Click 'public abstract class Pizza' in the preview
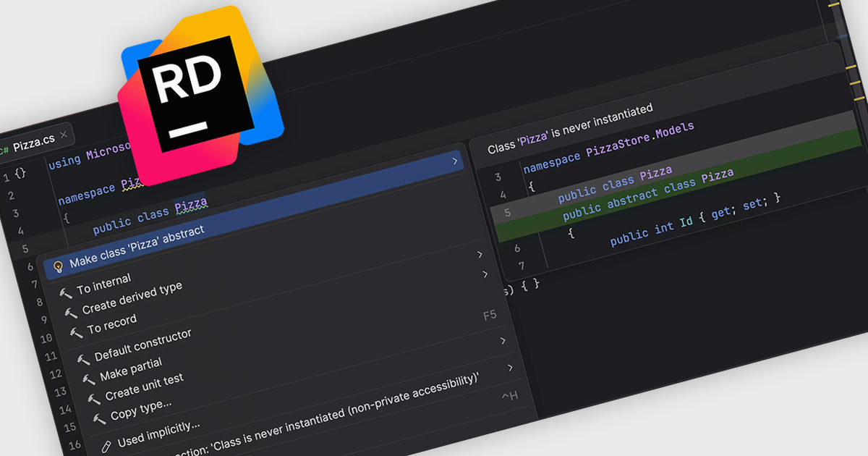The width and height of the screenshot is (868, 456). pyautogui.click(x=648, y=193)
